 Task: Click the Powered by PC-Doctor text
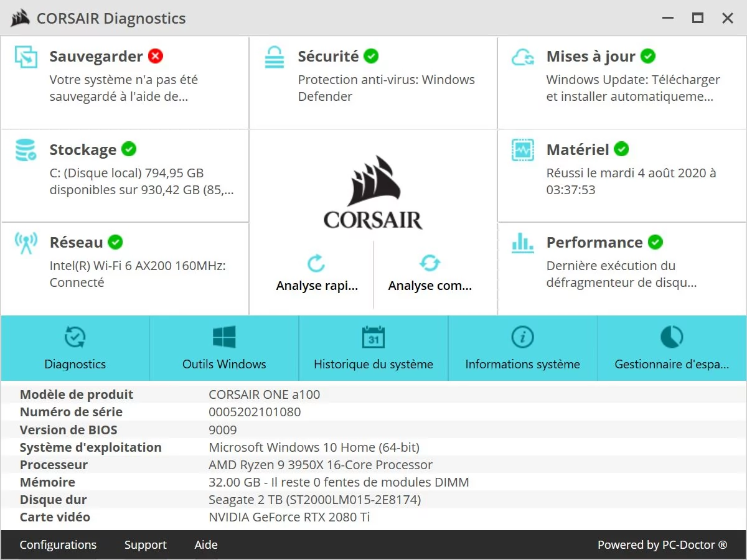click(662, 545)
